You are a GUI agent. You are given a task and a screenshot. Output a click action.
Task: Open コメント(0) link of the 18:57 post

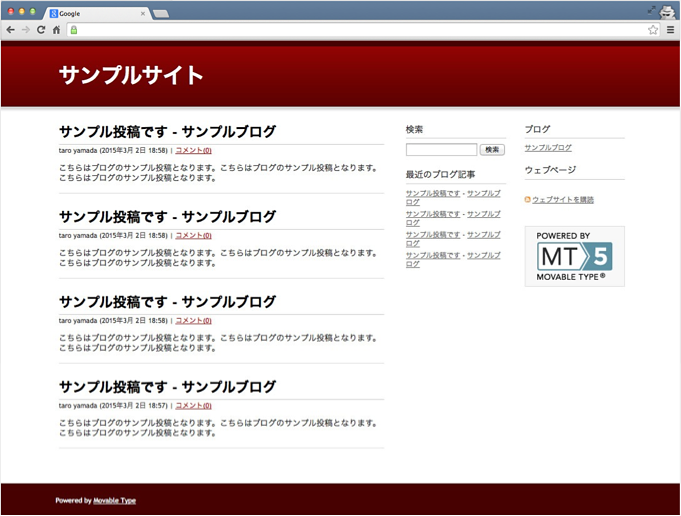(x=193, y=406)
